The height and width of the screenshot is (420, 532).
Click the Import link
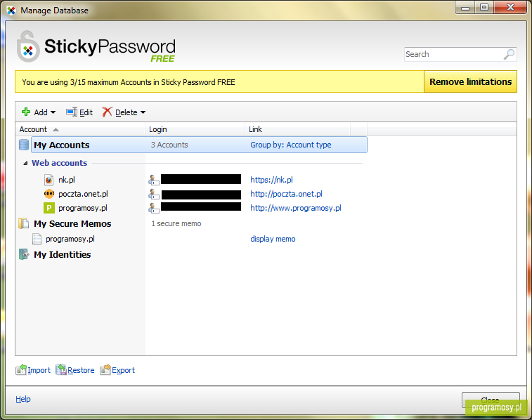tap(39, 370)
